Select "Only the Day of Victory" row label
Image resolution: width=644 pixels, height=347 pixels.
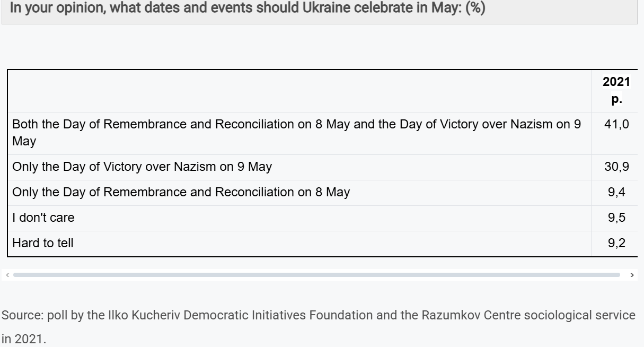click(142, 167)
